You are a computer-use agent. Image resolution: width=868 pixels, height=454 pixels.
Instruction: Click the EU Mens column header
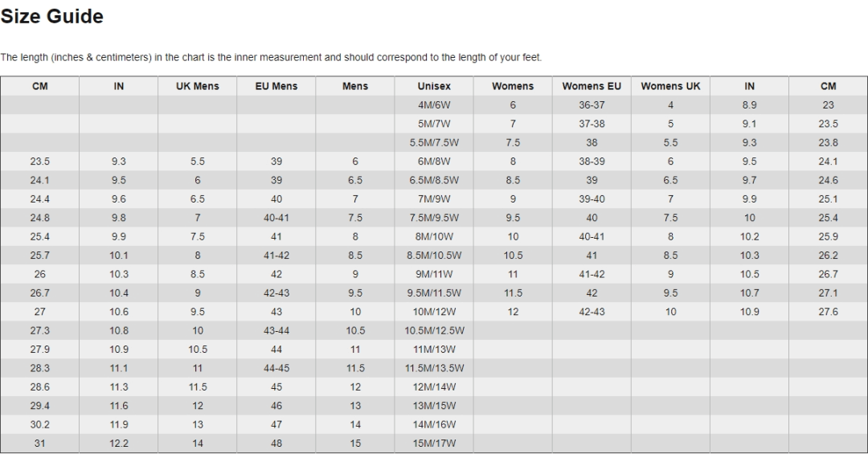pos(276,86)
